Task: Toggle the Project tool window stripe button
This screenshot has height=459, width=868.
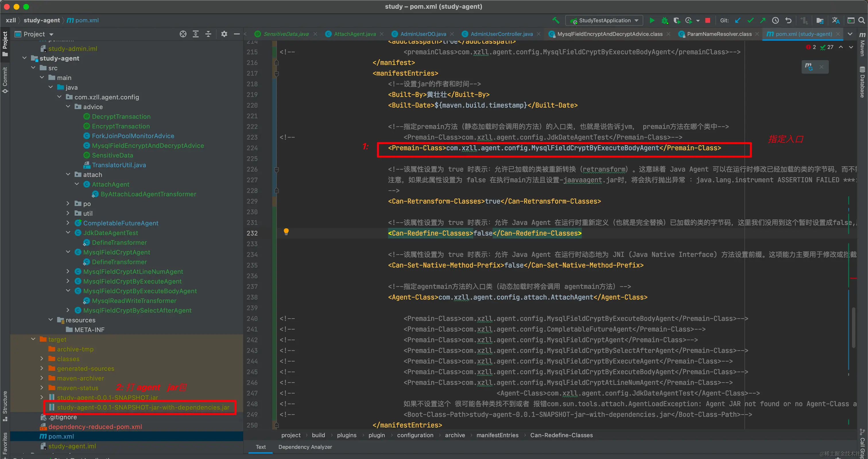Action: point(5,44)
